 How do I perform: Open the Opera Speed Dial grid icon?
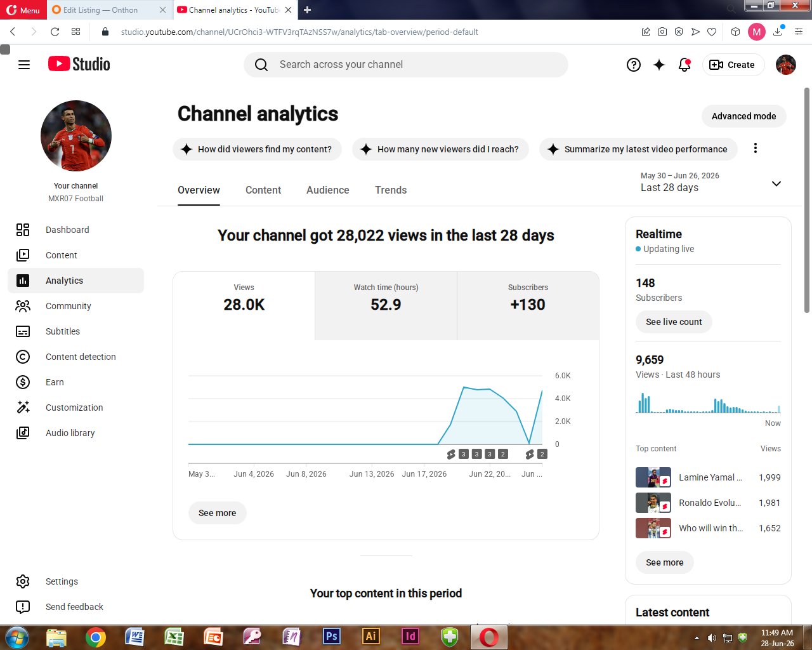click(x=76, y=32)
